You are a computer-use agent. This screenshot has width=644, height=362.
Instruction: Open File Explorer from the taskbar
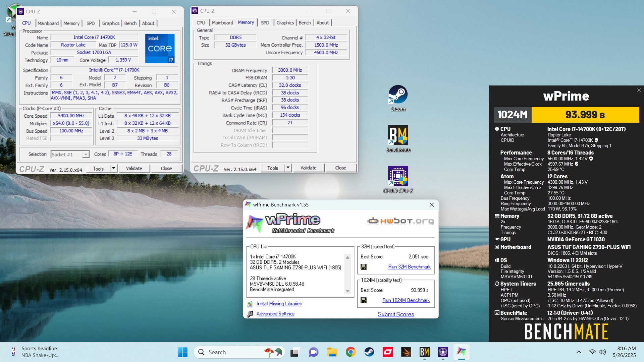(x=332, y=352)
